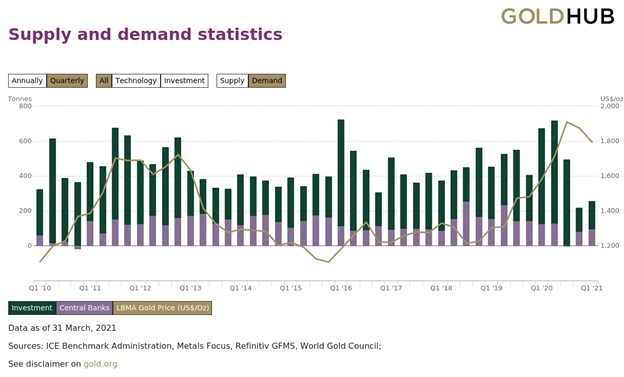
Task: Toggle the LBMA Gold Price legend series
Action: click(162, 308)
